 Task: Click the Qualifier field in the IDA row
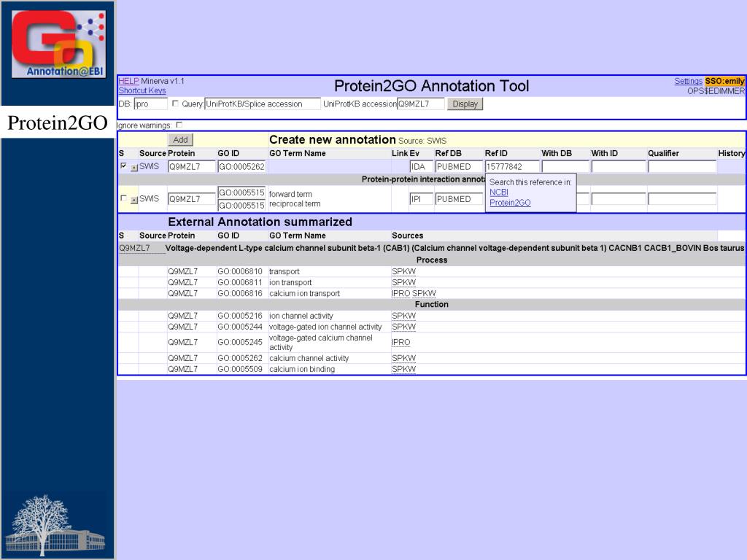pyautogui.click(x=682, y=167)
